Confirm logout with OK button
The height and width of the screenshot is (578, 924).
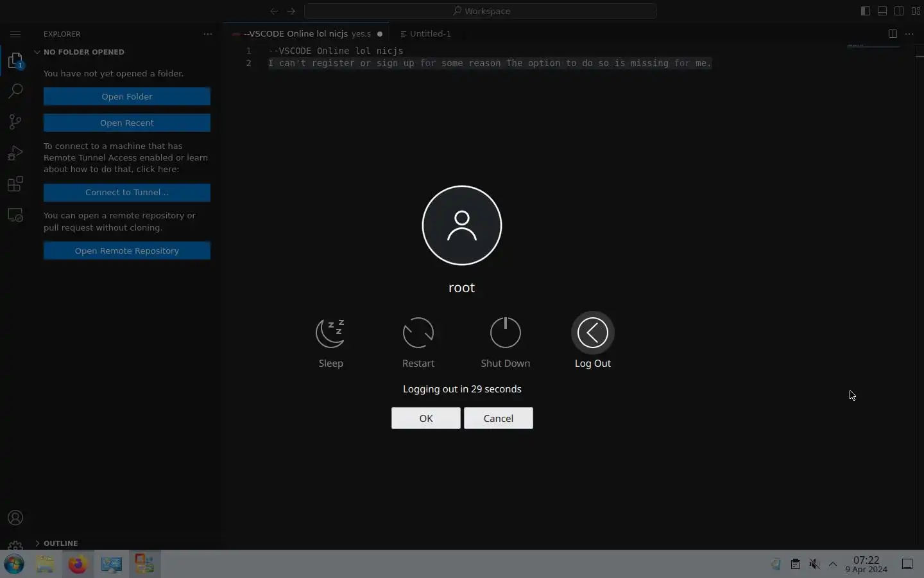(x=426, y=418)
